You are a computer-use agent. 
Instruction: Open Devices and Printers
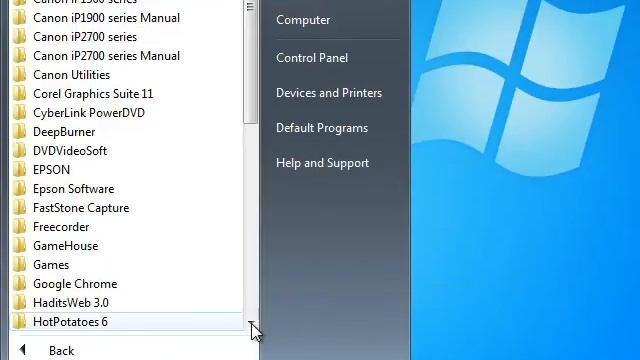tap(329, 93)
